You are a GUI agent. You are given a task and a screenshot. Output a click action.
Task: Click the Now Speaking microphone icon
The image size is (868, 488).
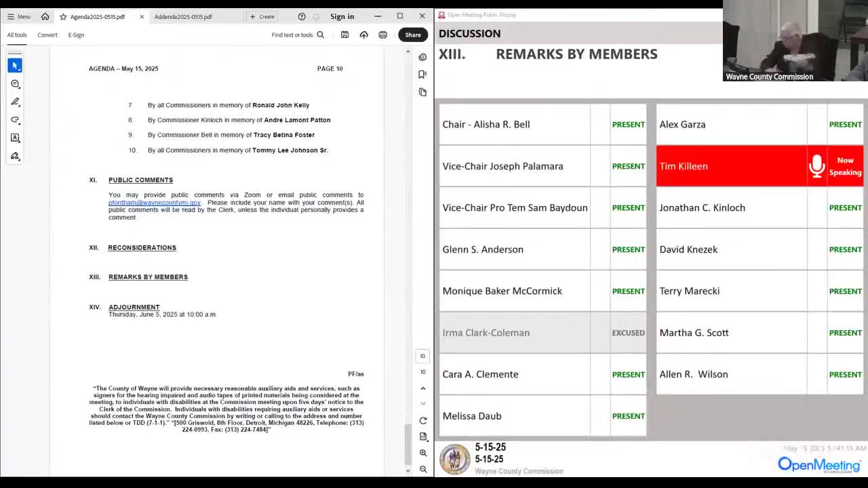click(x=816, y=166)
